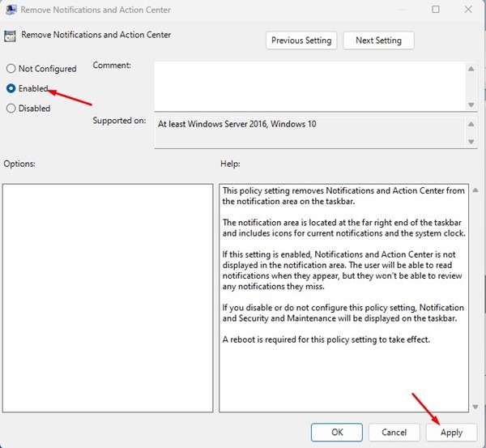Choose the Enabled radio option
Viewport: 486px width, 448px height.
click(11, 88)
